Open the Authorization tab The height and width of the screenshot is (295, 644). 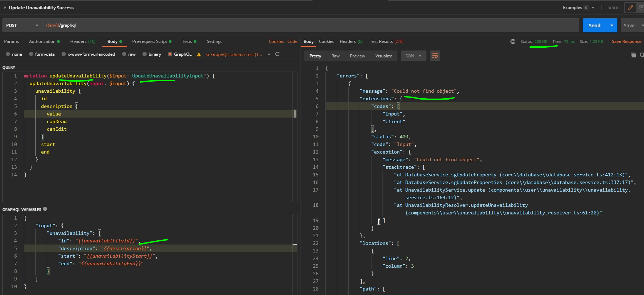click(x=44, y=42)
